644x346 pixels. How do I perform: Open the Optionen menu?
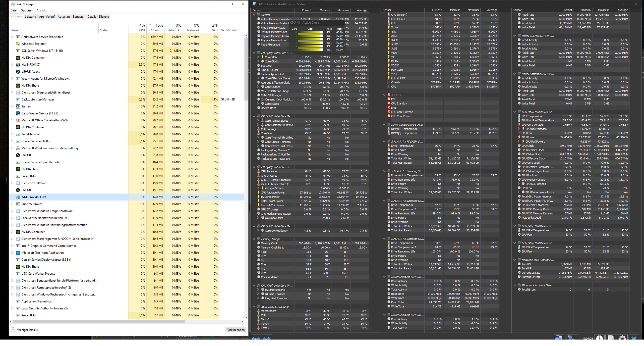click(x=27, y=10)
